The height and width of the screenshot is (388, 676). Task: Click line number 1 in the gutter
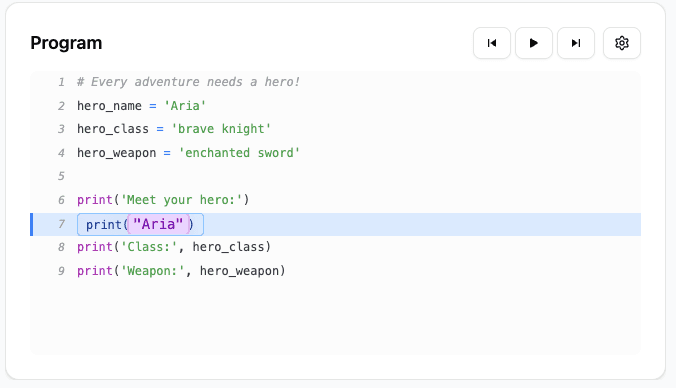tap(61, 82)
